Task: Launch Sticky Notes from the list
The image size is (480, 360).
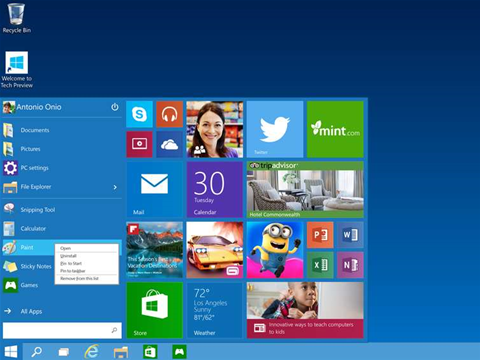Action: (x=28, y=266)
